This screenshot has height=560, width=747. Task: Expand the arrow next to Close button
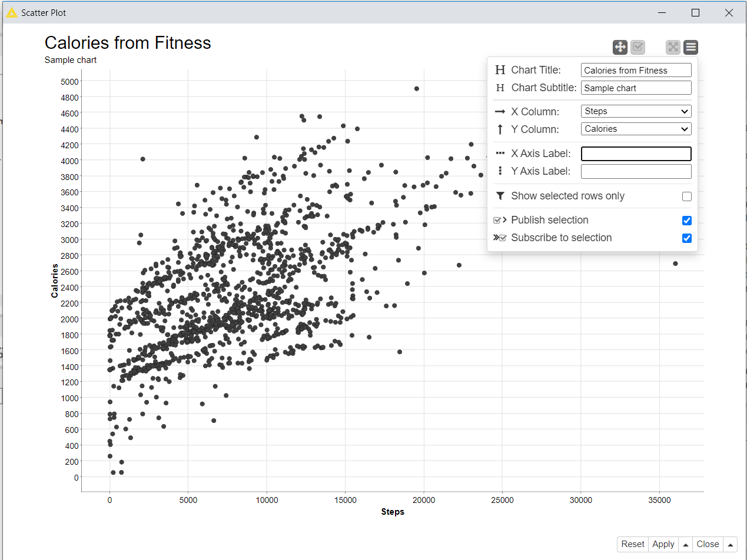click(730, 545)
